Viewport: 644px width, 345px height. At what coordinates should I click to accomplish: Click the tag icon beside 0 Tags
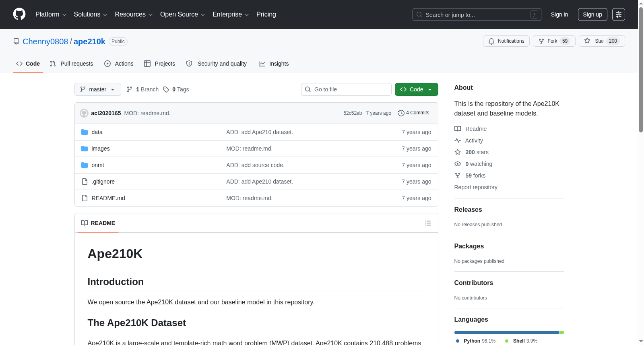click(166, 89)
